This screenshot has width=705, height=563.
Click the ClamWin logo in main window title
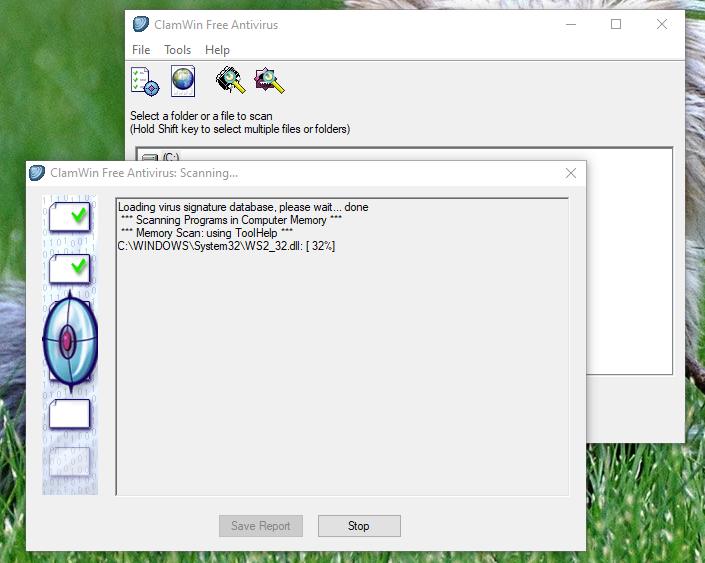click(141, 24)
